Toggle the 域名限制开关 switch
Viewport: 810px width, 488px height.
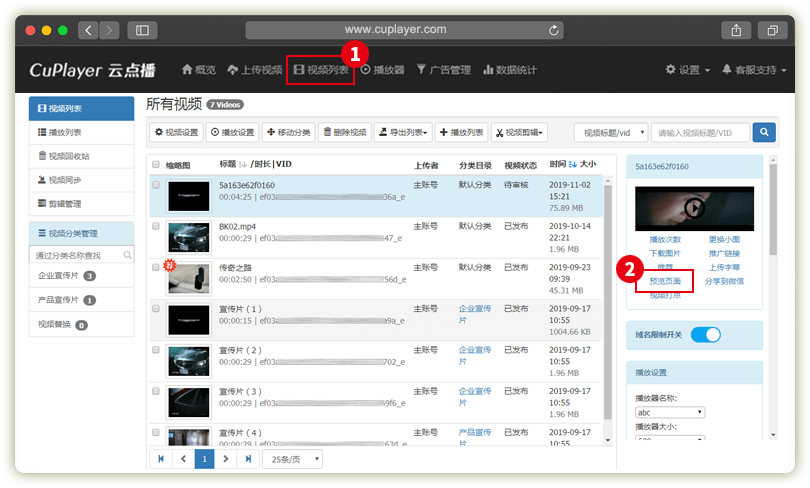click(705, 335)
